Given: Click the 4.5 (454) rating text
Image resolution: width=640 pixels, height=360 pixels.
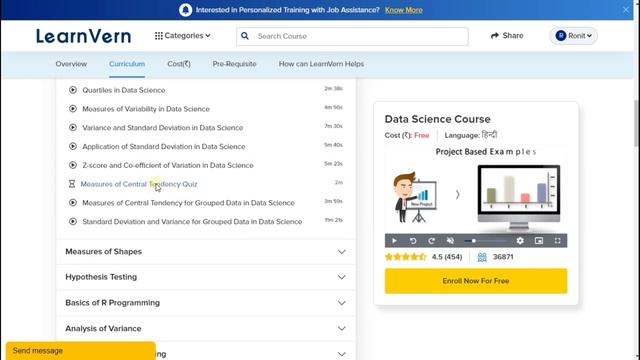Looking at the screenshot, I should (x=447, y=257).
